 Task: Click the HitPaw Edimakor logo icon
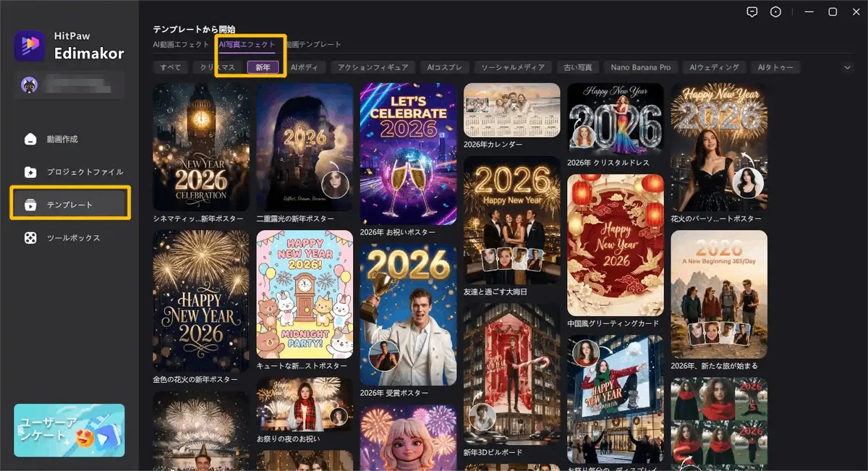(30, 47)
